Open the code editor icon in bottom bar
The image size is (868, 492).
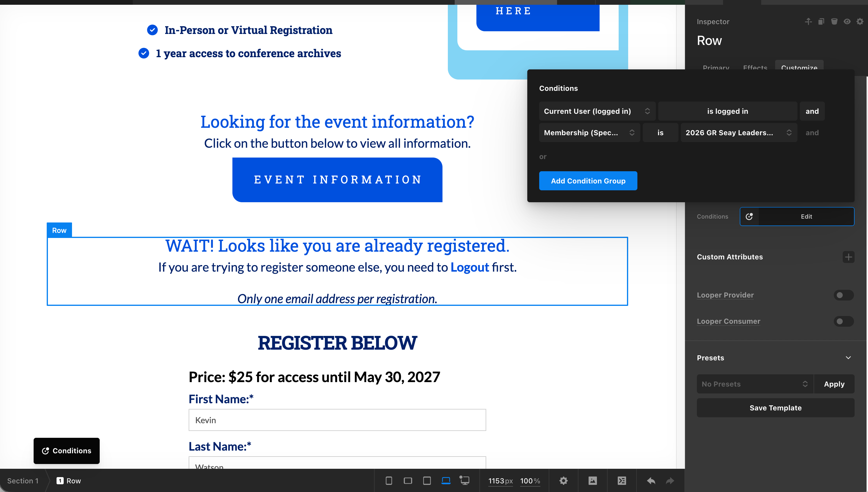tap(622, 480)
